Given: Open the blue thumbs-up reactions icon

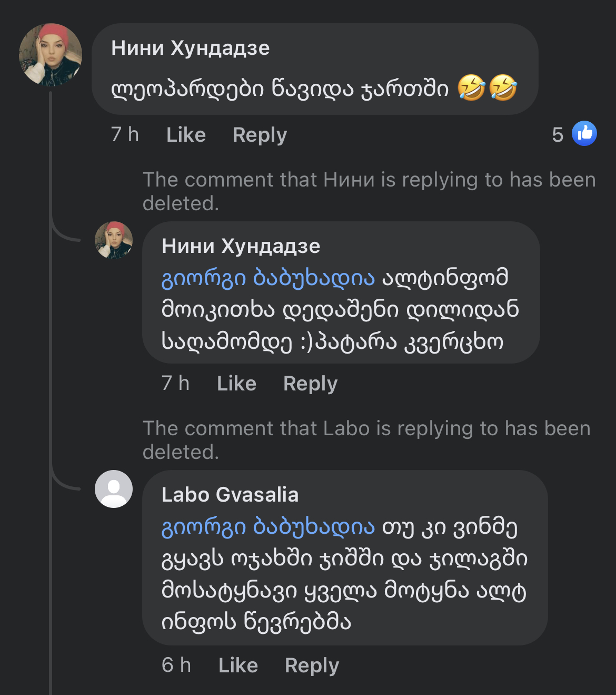Looking at the screenshot, I should [584, 133].
